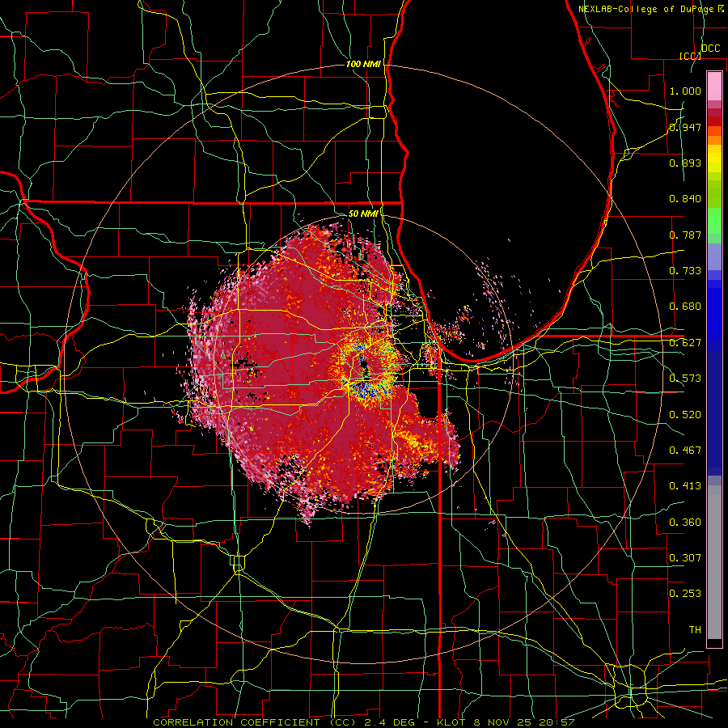Click the 0.520 legend value
The height and width of the screenshot is (728, 728).
click(x=685, y=415)
